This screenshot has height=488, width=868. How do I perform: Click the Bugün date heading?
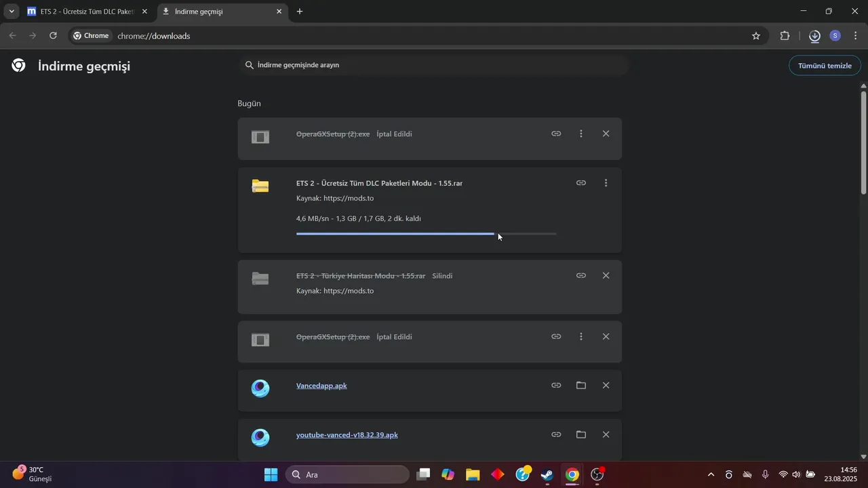point(249,104)
